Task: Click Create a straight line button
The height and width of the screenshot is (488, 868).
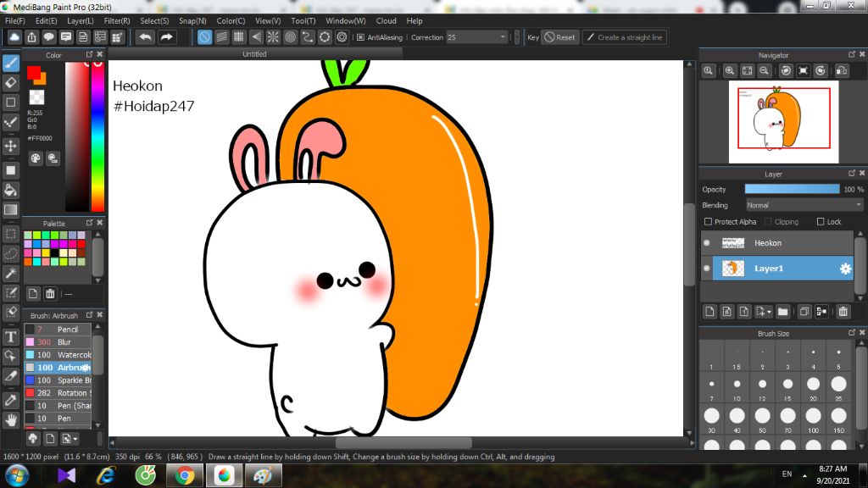Action: point(624,37)
